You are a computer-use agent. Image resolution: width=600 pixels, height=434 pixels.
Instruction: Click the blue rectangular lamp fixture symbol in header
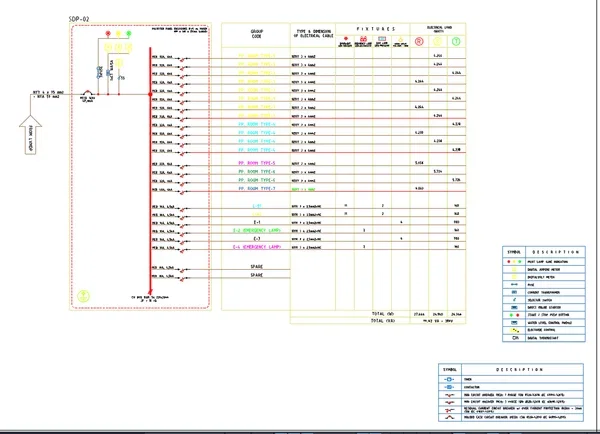[x=382, y=39]
